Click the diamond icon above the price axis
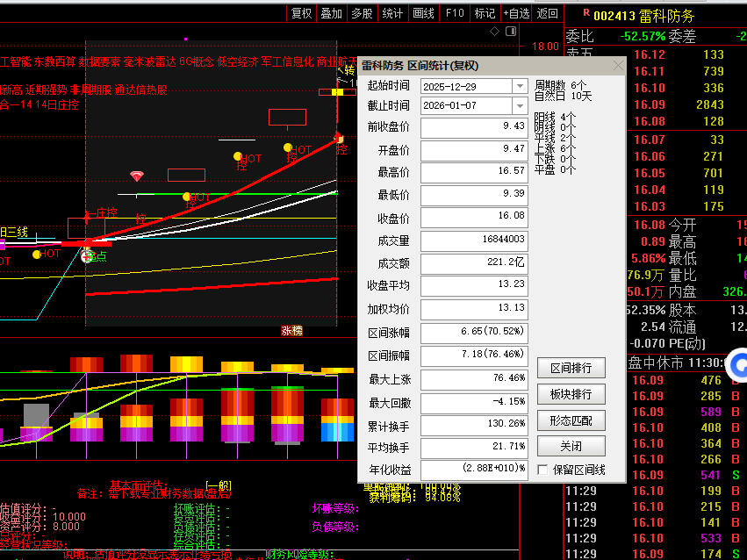 (x=495, y=31)
